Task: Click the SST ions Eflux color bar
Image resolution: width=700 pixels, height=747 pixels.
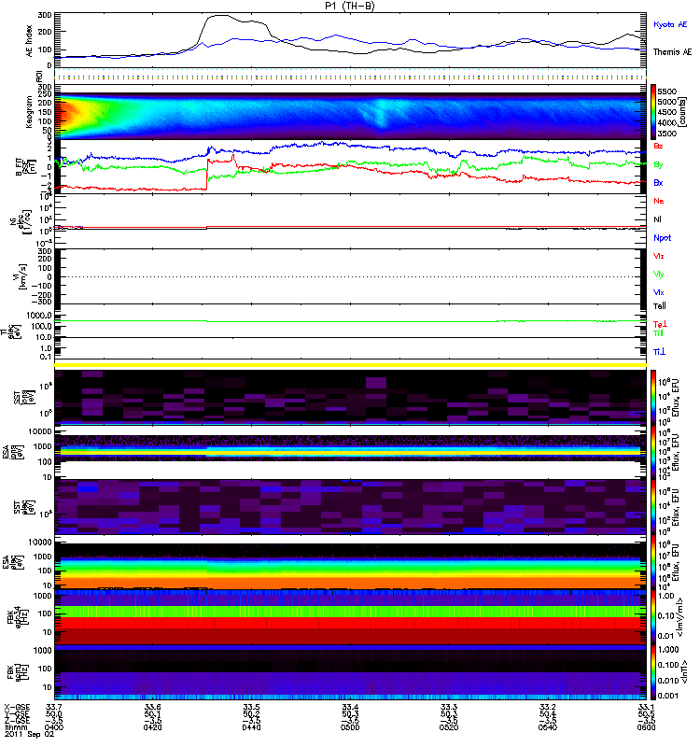Action: (653, 397)
